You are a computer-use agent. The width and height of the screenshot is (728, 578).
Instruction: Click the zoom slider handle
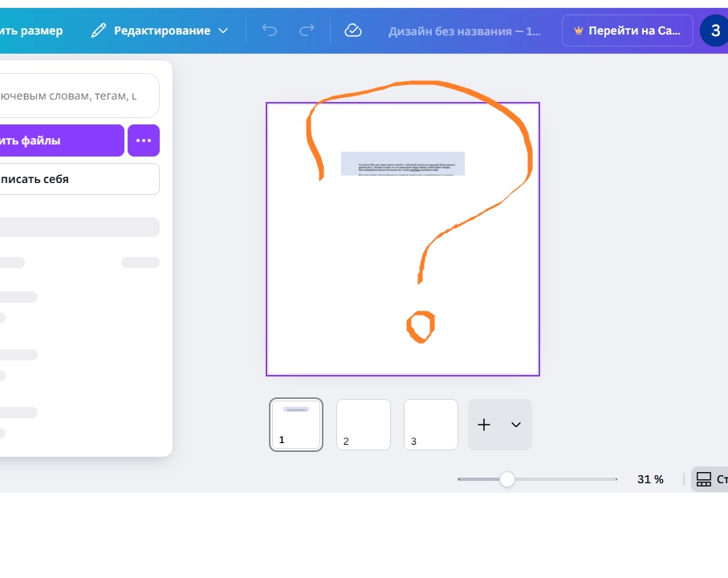(507, 479)
